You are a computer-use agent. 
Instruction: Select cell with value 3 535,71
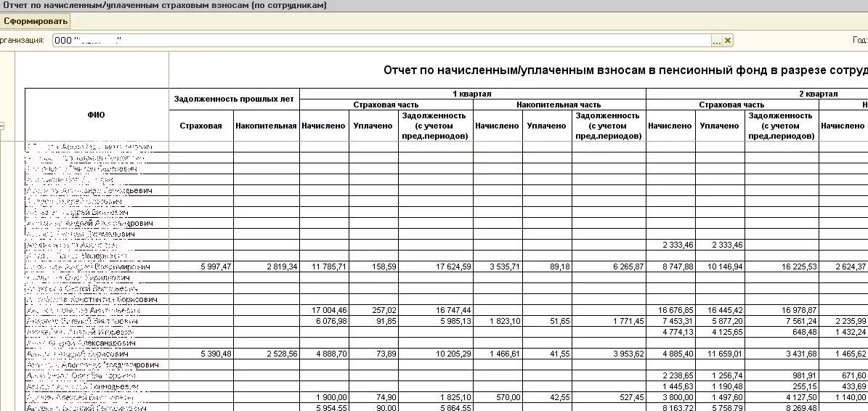[498, 266]
